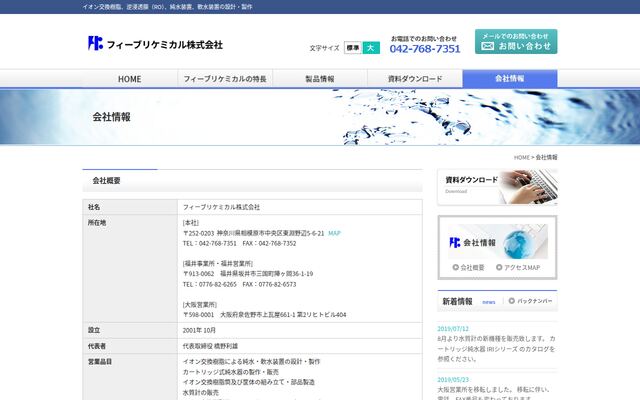This screenshot has height=400, width=640.
Task: Click the 会社情報 page banner title
Action: tap(111, 117)
